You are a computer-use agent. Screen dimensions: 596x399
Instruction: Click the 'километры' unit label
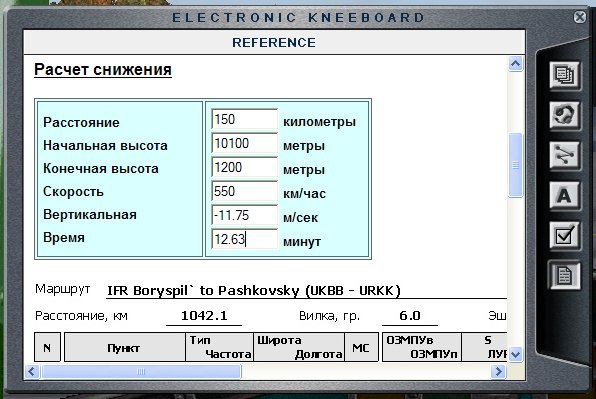(319, 122)
